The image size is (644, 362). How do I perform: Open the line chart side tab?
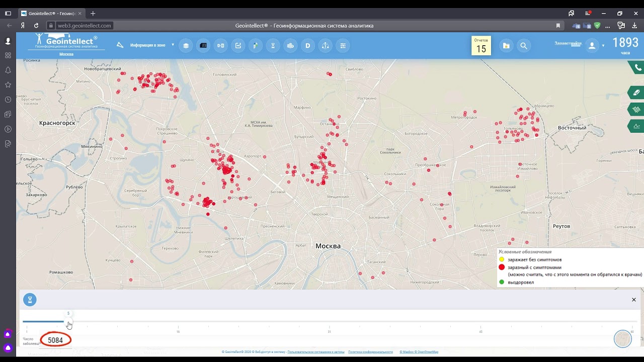[636, 126]
